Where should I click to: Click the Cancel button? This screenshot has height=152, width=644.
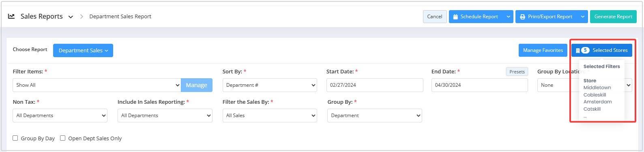click(x=435, y=17)
